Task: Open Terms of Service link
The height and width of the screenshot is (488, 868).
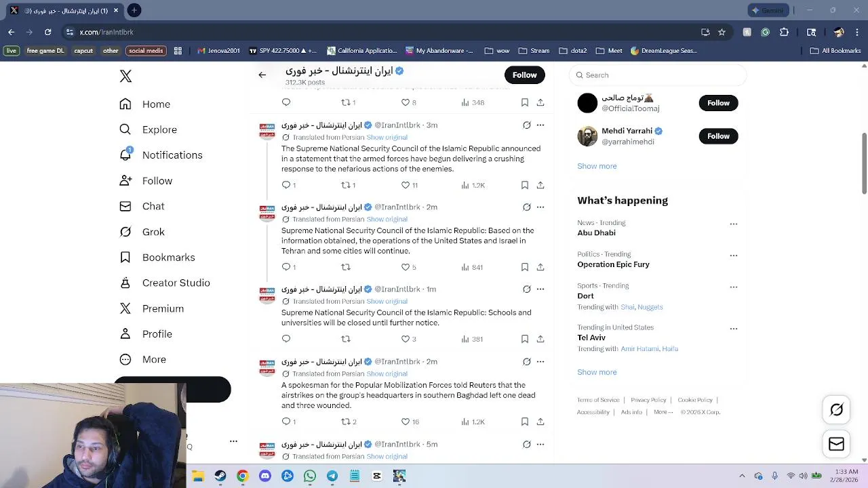Action: (598, 400)
